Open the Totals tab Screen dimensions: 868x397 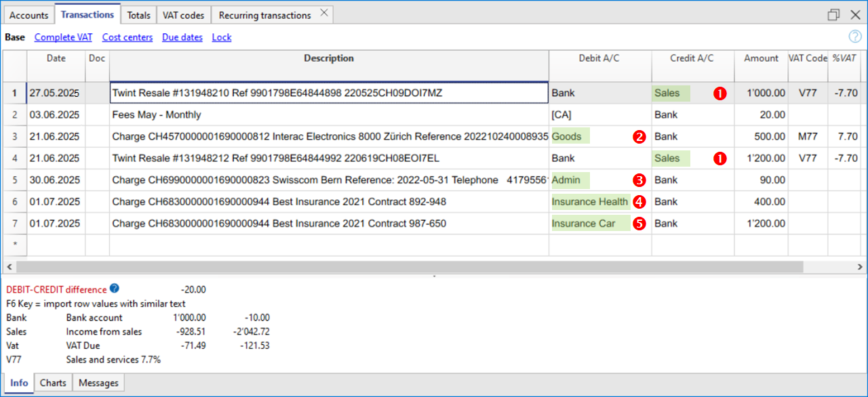tap(139, 15)
